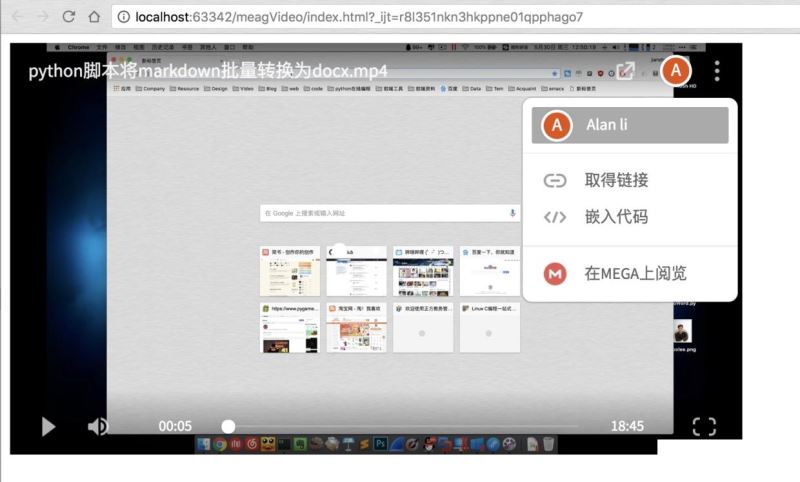Click the link icon beside 取得链接
This screenshot has height=482, width=800.
[555, 181]
